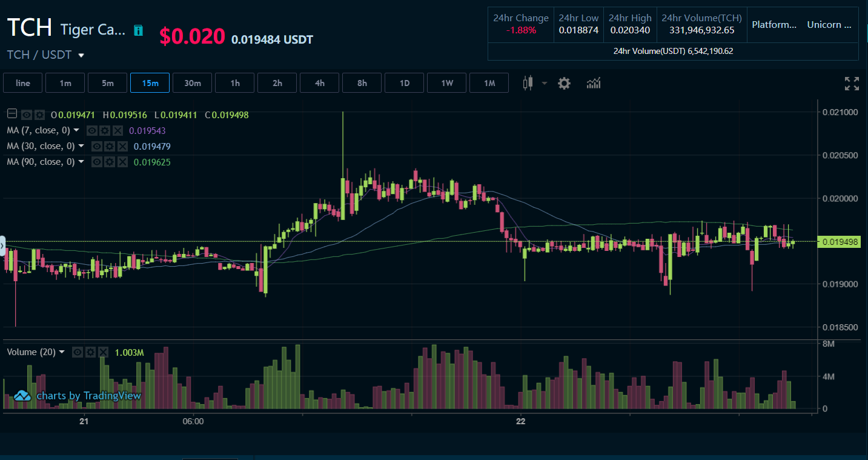Click the $0.020 red price text
The width and height of the screenshot is (868, 460).
click(193, 36)
